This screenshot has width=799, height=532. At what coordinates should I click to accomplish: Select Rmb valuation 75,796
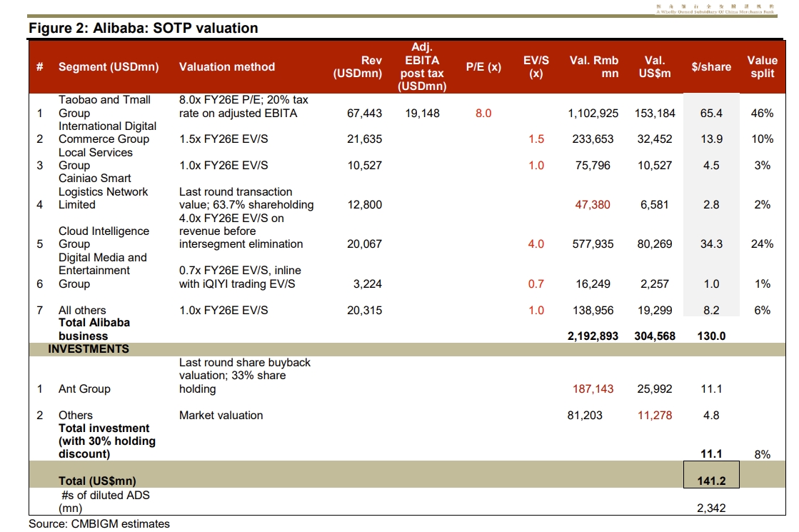click(x=593, y=166)
